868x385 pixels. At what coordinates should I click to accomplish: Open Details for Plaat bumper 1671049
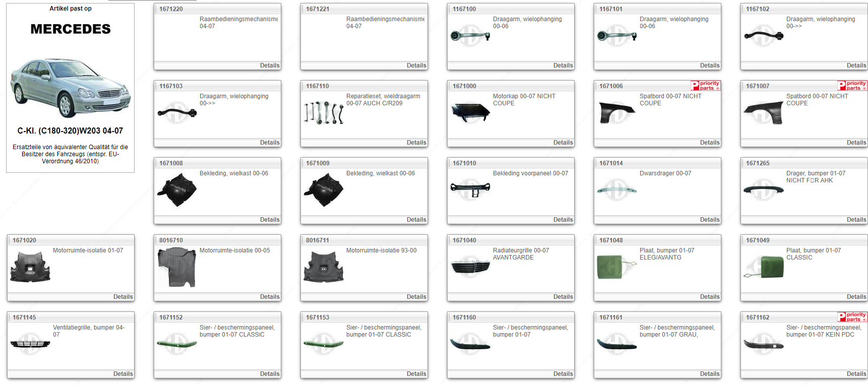point(856,297)
